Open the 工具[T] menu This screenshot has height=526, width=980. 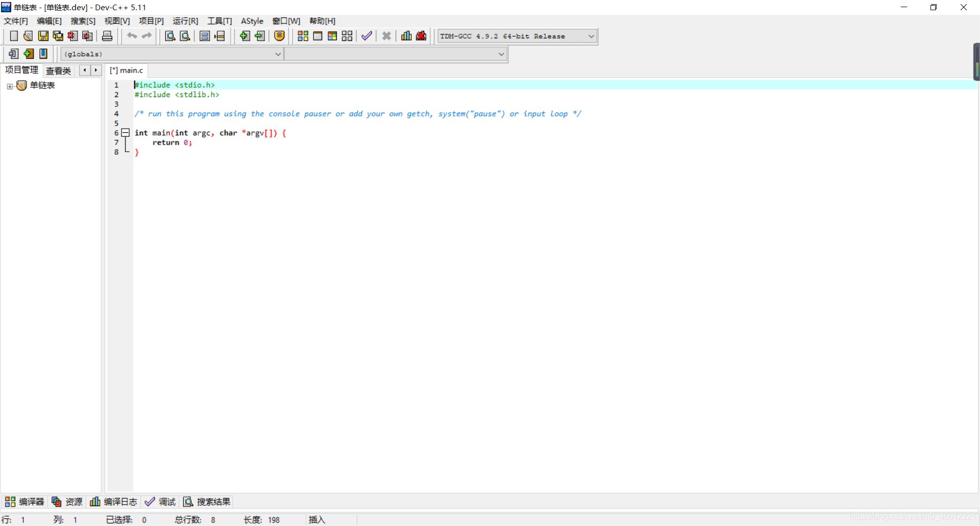[219, 21]
